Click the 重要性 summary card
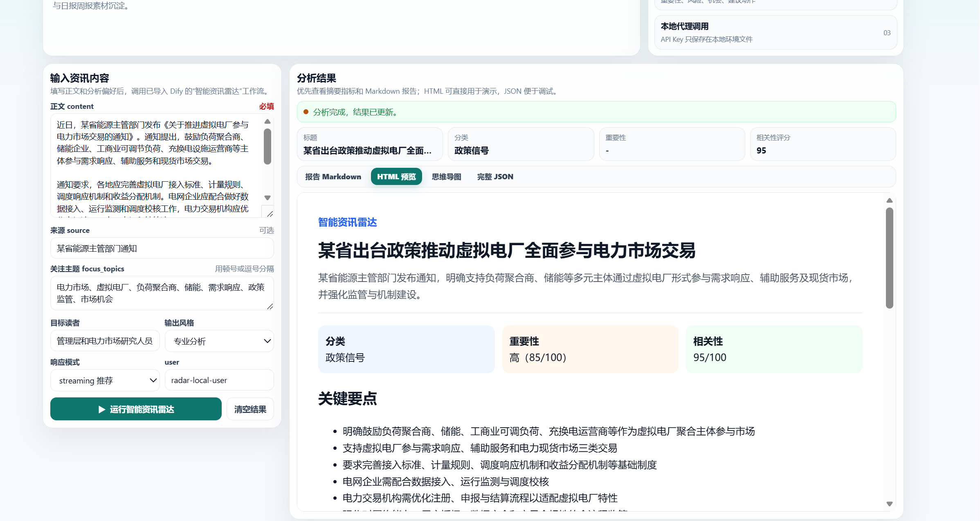The height and width of the screenshot is (521, 980). click(672, 144)
